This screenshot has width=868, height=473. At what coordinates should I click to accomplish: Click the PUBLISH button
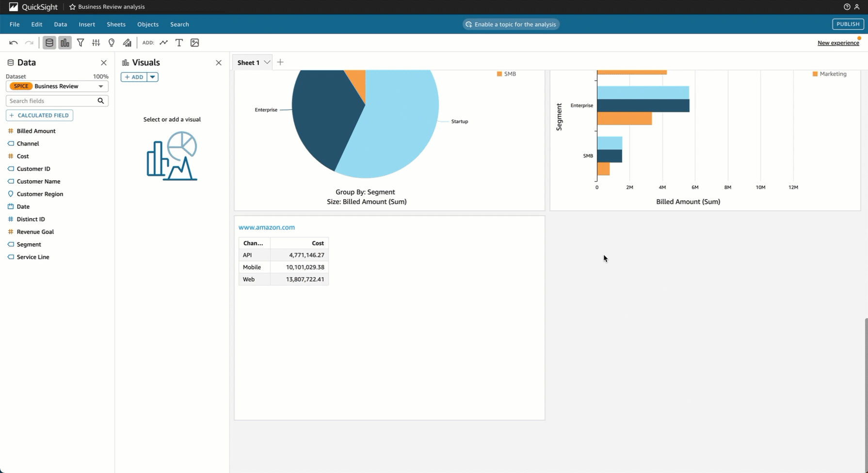pos(848,24)
